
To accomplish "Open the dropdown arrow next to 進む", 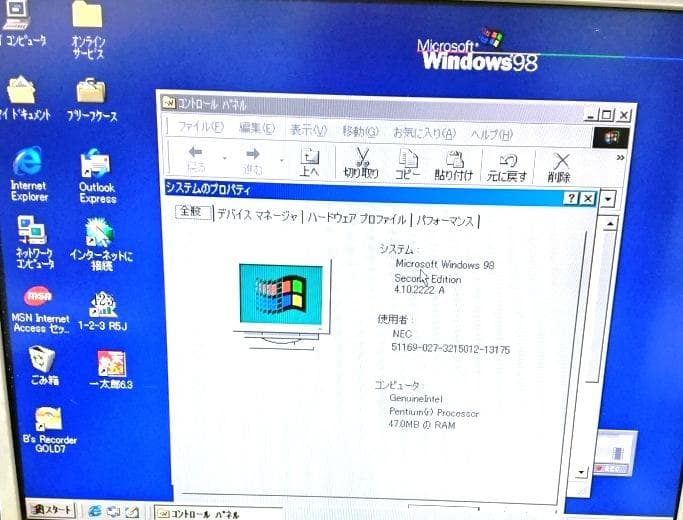I will (282, 160).
